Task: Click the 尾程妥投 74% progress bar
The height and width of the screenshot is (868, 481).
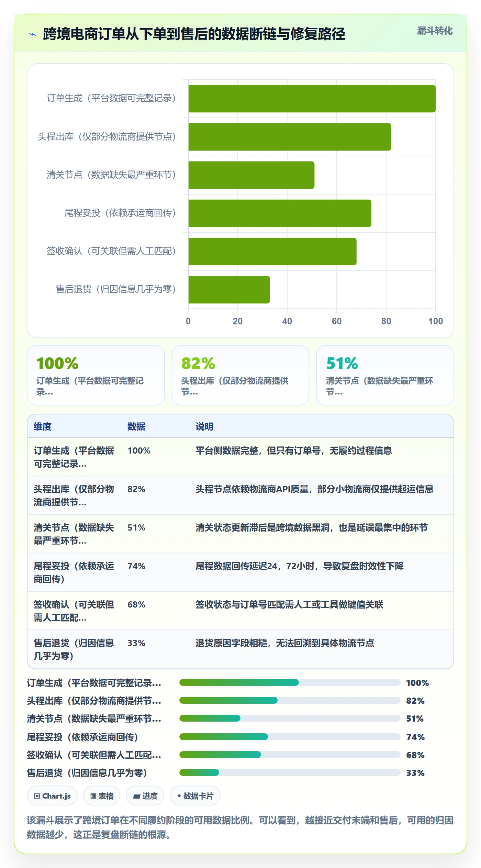Action: pos(290,737)
